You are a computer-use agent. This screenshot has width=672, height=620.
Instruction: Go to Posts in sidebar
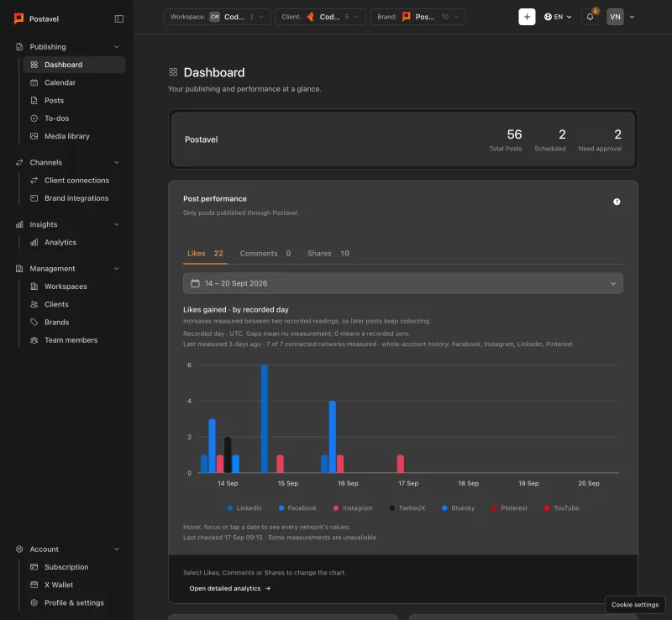click(x=74, y=100)
